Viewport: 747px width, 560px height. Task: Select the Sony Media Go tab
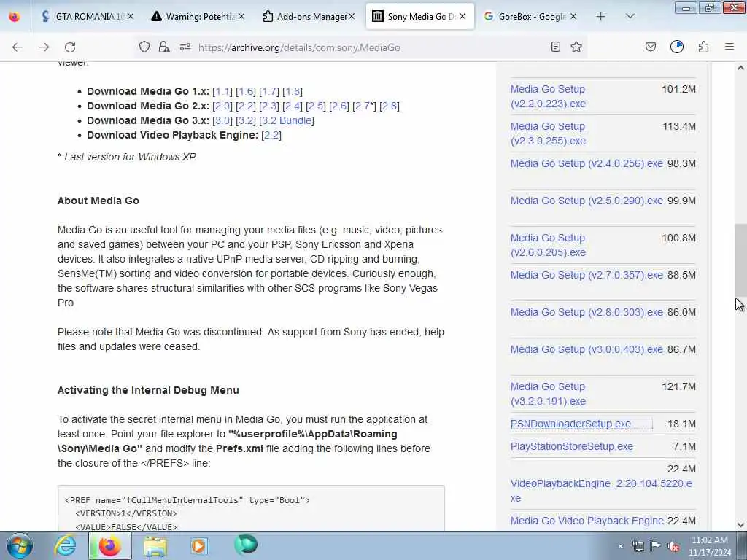coord(420,17)
